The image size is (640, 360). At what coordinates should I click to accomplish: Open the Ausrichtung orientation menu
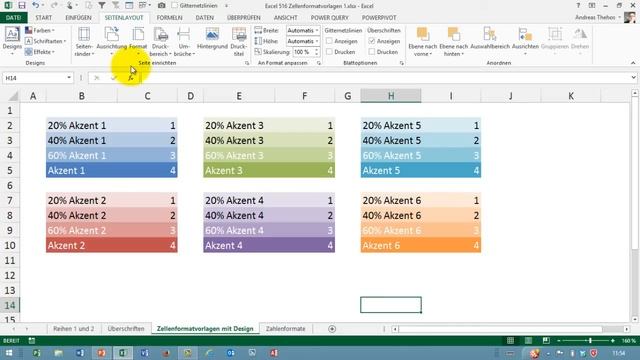(x=111, y=41)
